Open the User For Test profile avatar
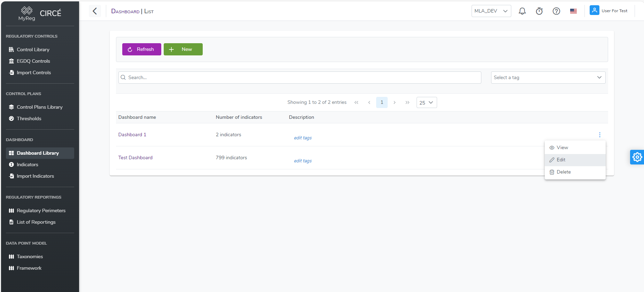 (594, 10)
